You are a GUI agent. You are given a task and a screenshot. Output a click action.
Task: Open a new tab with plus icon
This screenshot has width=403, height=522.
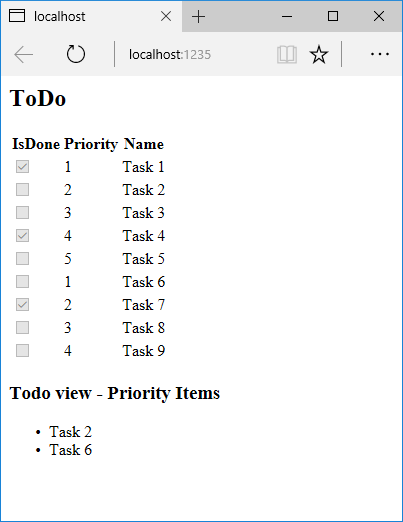[x=198, y=16]
